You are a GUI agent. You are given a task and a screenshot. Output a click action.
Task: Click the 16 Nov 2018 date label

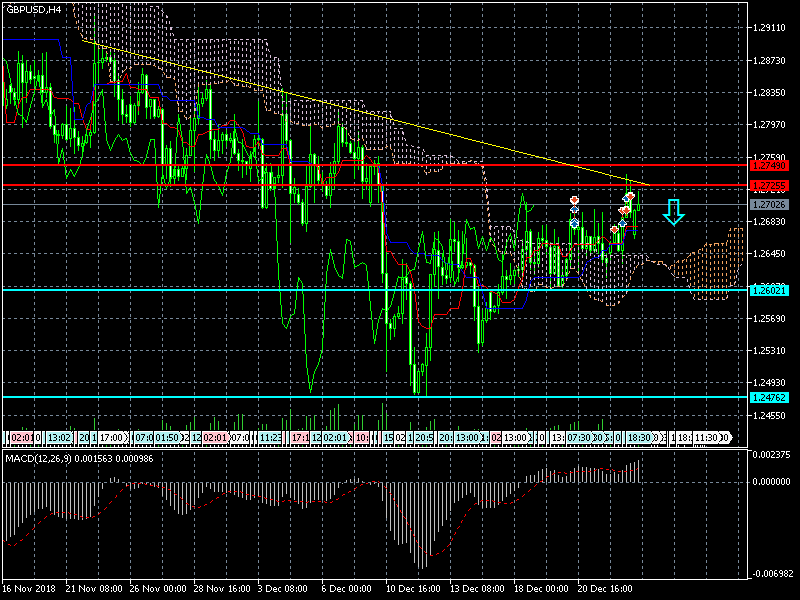30,590
